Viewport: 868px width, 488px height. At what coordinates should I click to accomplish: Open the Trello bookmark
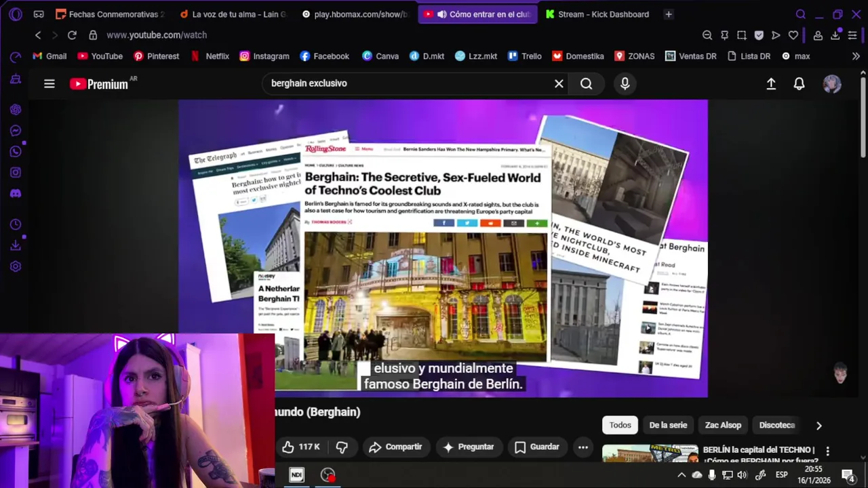(x=525, y=56)
